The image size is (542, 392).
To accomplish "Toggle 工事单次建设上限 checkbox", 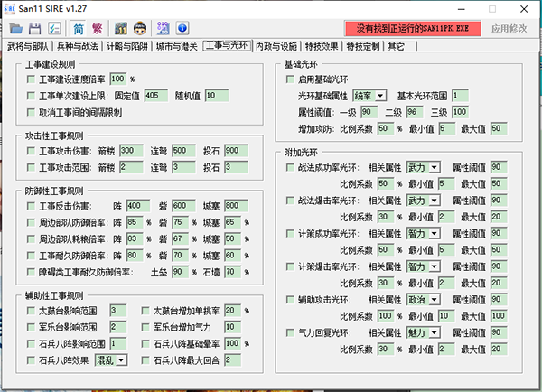I will 31,96.
